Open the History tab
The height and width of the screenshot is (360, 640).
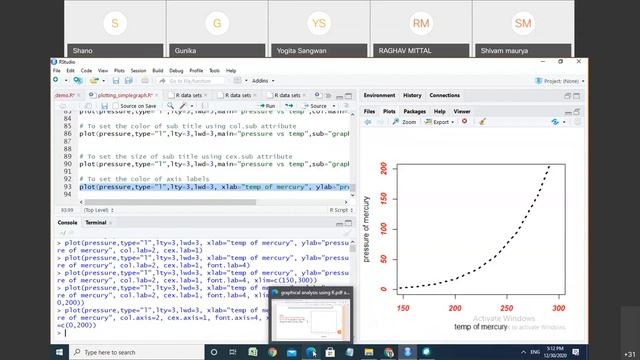pyautogui.click(x=412, y=95)
